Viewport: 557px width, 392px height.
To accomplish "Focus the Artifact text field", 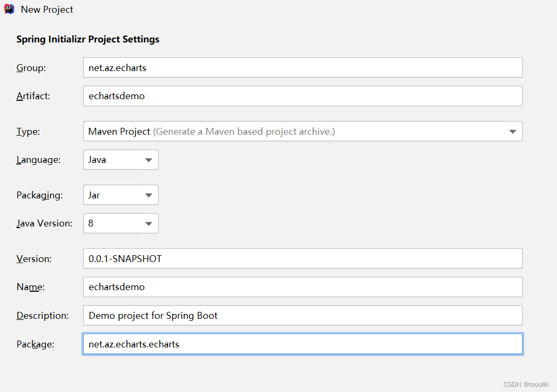I will click(302, 96).
